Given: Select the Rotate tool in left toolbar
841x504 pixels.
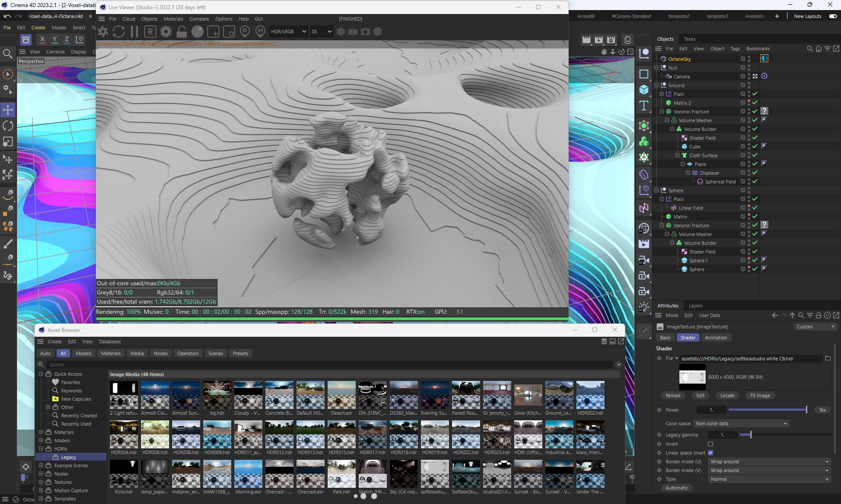Looking at the screenshot, I should (x=8, y=126).
